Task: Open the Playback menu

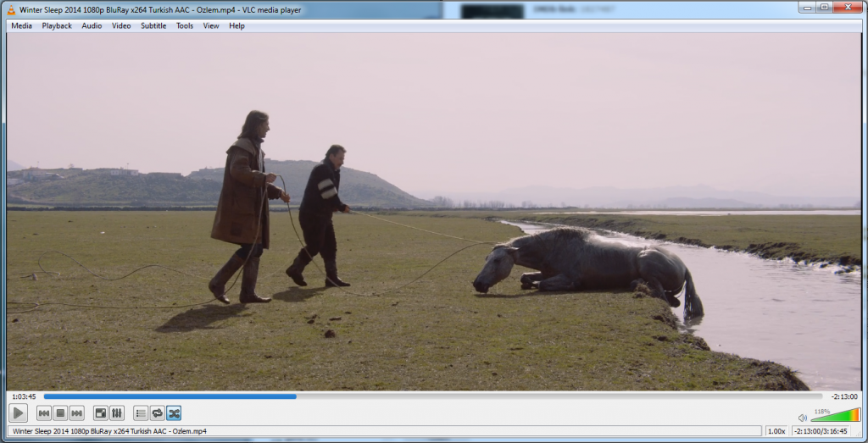Action: pyautogui.click(x=57, y=25)
